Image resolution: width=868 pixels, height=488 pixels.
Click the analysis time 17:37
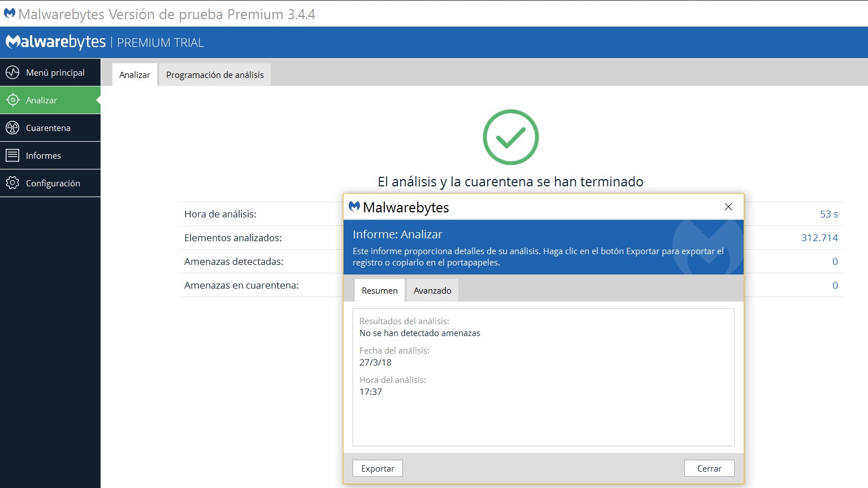pyautogui.click(x=371, y=392)
